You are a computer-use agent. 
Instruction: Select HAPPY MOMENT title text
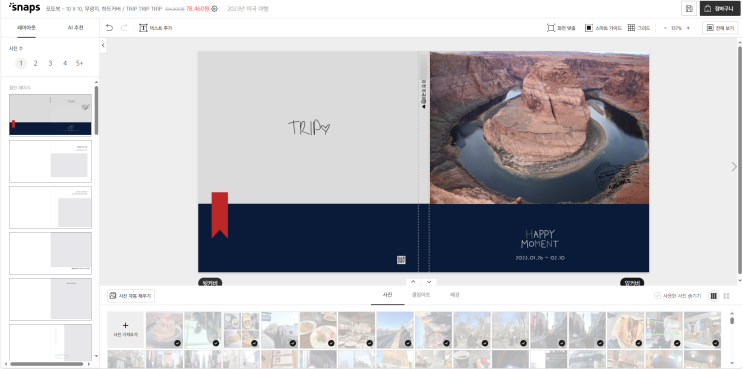tap(539, 239)
